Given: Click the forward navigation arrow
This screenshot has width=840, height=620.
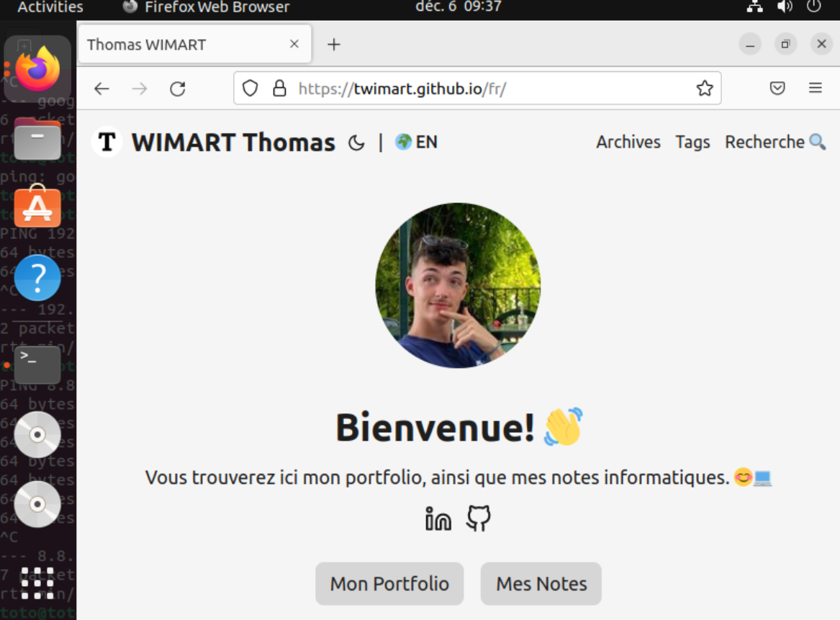Looking at the screenshot, I should pyautogui.click(x=140, y=89).
